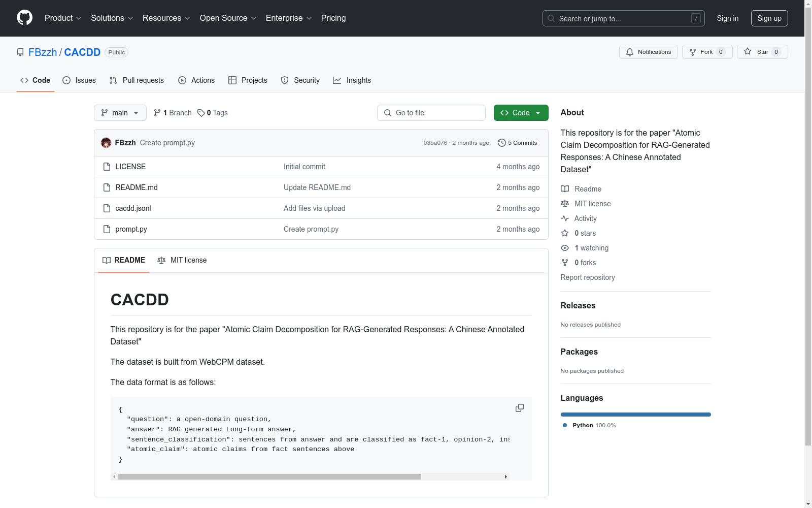Viewport: 812px width, 508px height.
Task: View the 5 Commits history
Action: pos(518,143)
